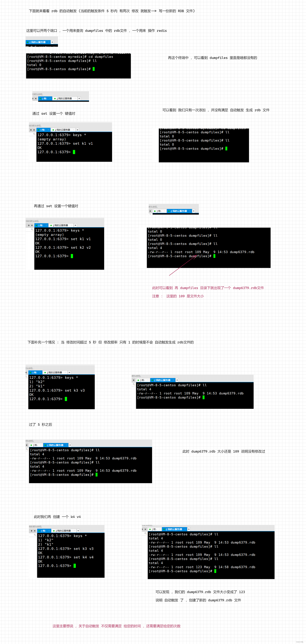
Task: Click + new tab button above terminal ending 'set k1 v1'
Action: pos(78,130)
